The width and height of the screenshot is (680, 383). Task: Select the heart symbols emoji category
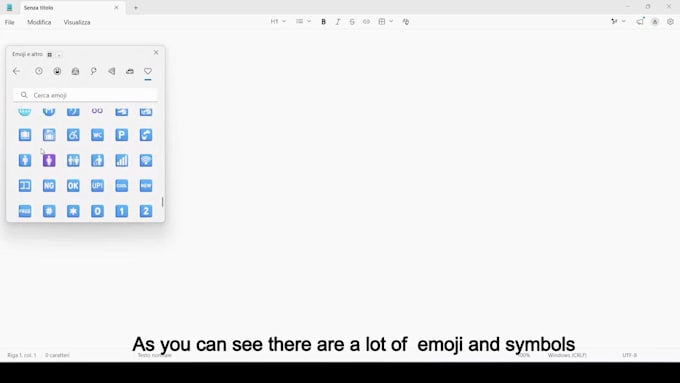(x=148, y=71)
